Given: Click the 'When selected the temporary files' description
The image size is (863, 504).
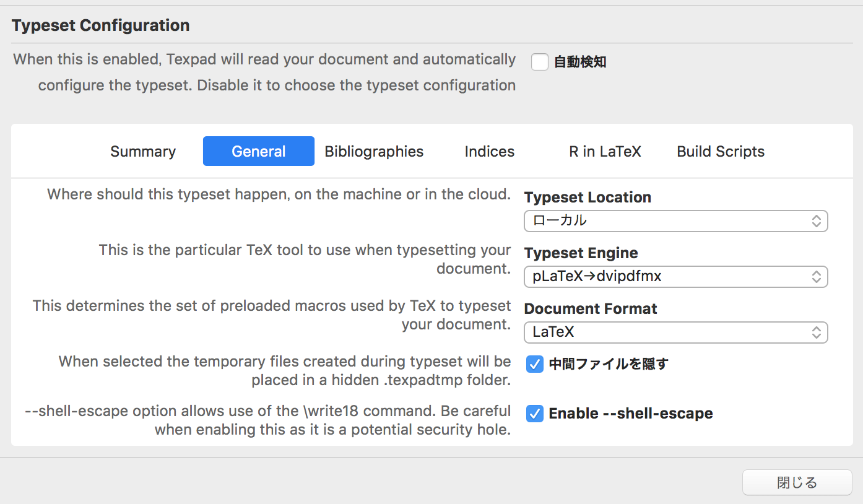Looking at the screenshot, I should pyautogui.click(x=285, y=371).
